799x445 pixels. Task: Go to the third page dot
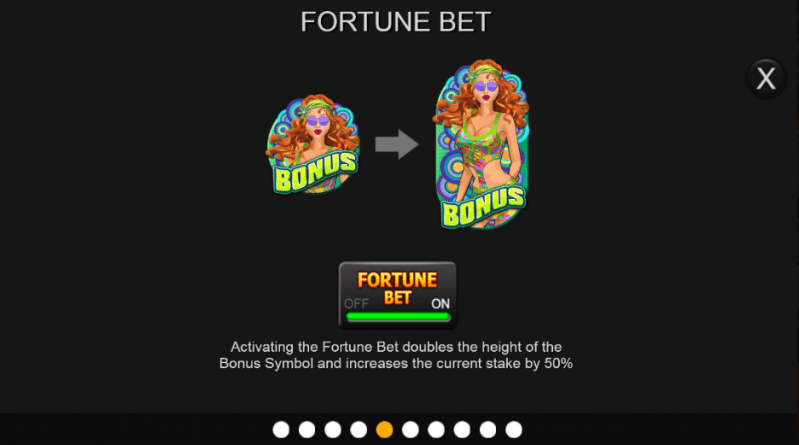[x=333, y=430]
